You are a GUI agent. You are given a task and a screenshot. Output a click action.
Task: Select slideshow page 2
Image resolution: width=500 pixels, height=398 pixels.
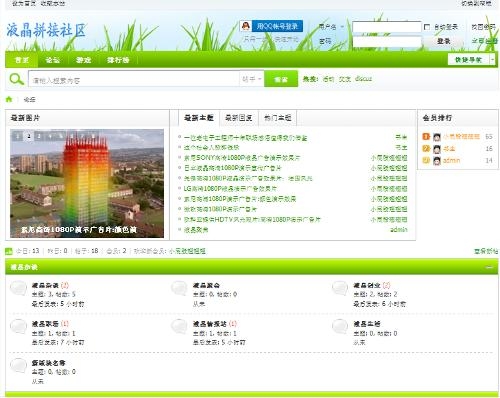coord(29,136)
